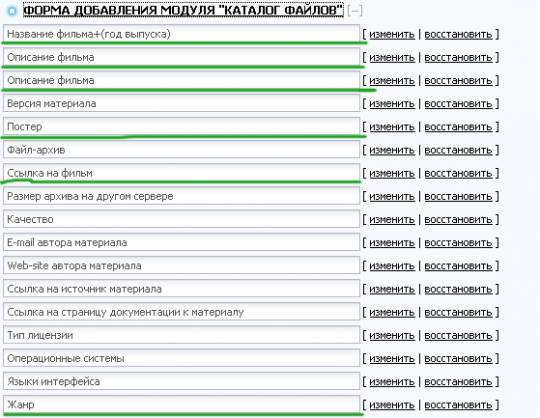Image resolution: width=540 pixels, height=418 pixels.
Task: Click the 'Название фильма+(год выпуска)' field
Action: [181, 34]
